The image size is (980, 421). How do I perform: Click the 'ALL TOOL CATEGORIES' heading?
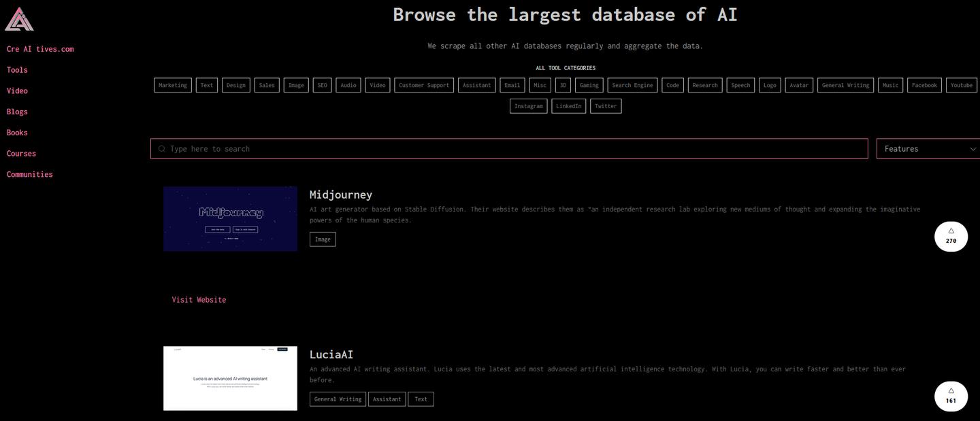click(566, 68)
